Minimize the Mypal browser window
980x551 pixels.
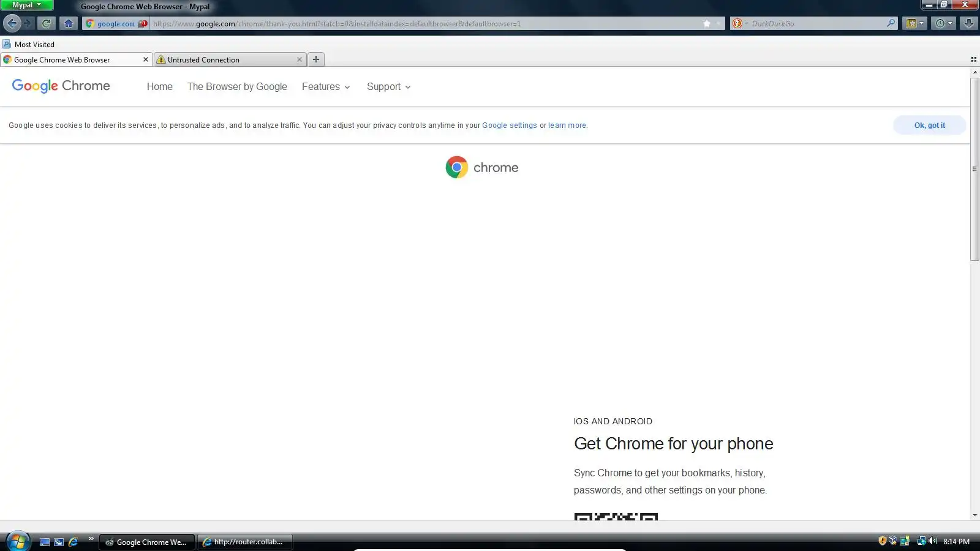(929, 4)
